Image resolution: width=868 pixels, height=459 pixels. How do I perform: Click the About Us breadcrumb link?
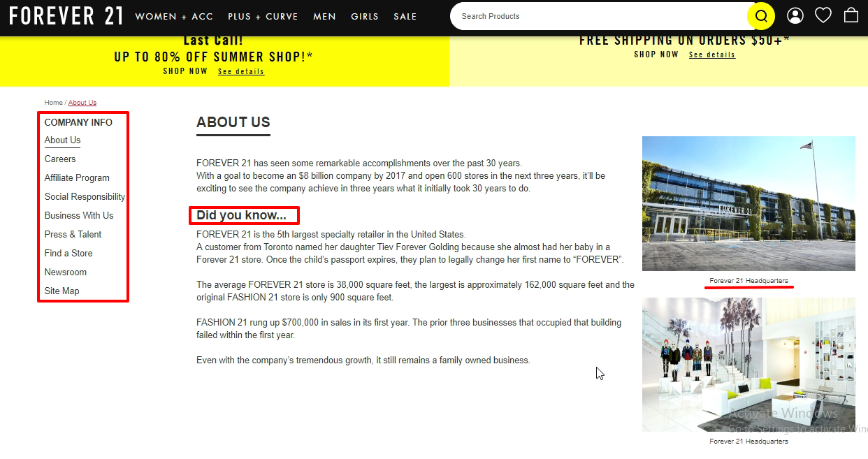(82, 103)
